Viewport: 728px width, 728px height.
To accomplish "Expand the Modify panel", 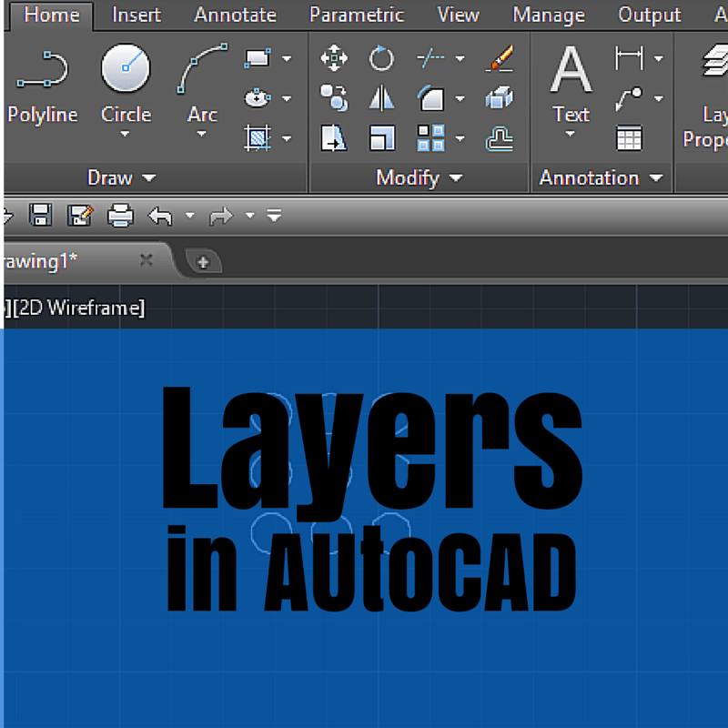I will 420,177.
